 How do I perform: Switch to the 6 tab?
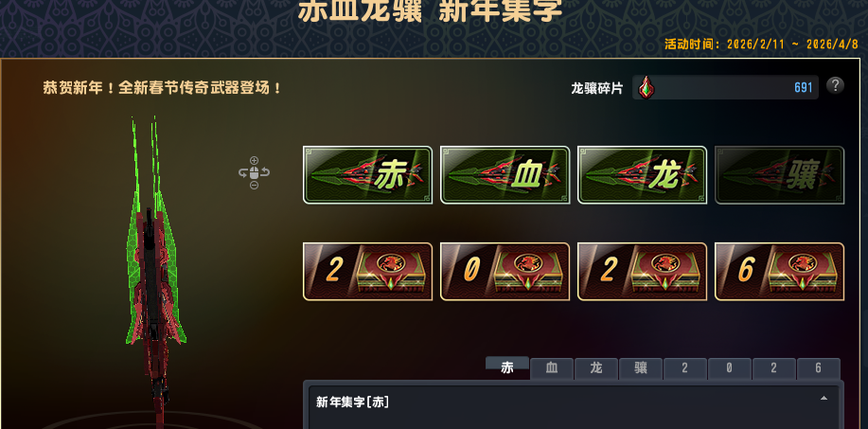[x=818, y=368]
